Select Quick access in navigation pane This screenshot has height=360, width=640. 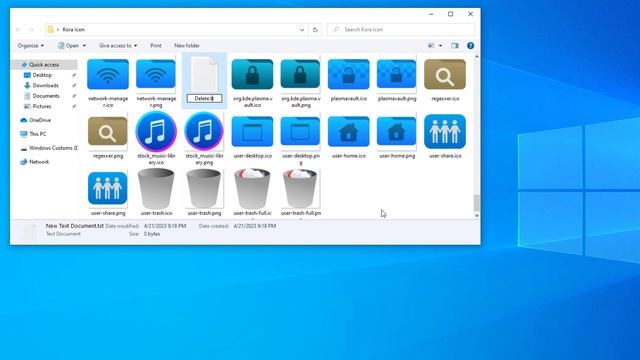(44, 64)
